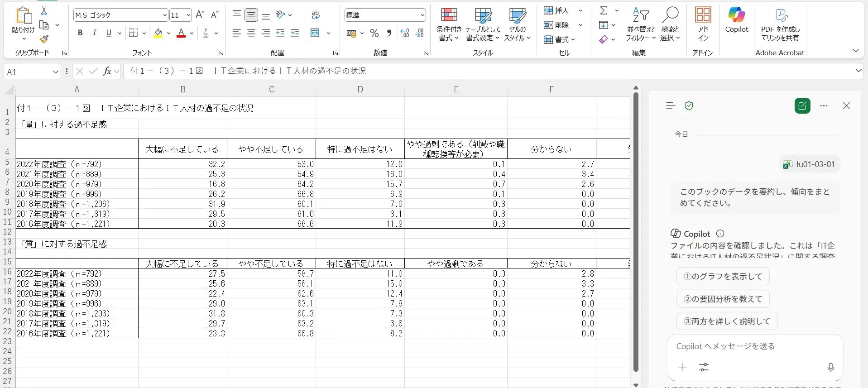This screenshot has width=868, height=388.
Task: Open 条件付き書式 conditional formatting
Action: tap(449, 24)
